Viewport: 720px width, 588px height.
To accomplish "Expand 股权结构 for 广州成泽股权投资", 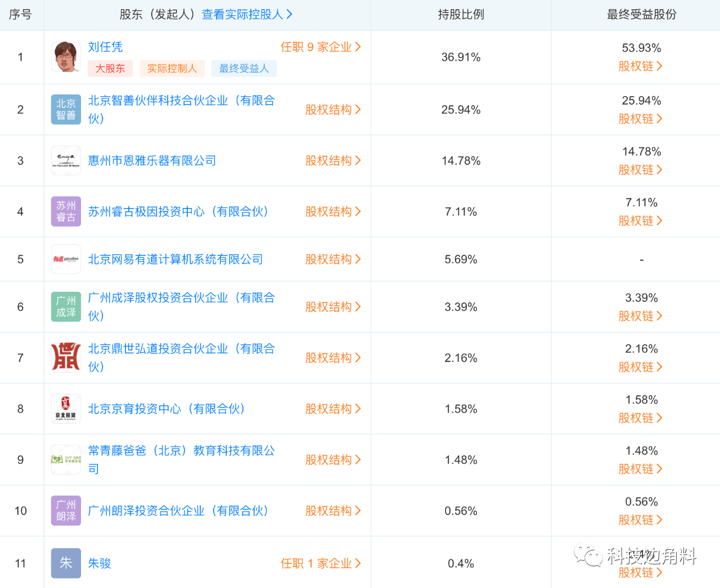I will (x=333, y=307).
